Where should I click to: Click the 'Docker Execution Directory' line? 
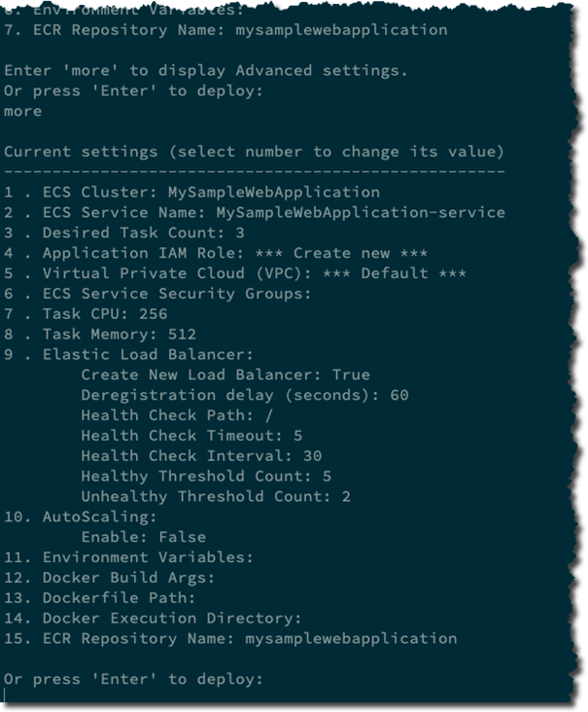coord(153,618)
